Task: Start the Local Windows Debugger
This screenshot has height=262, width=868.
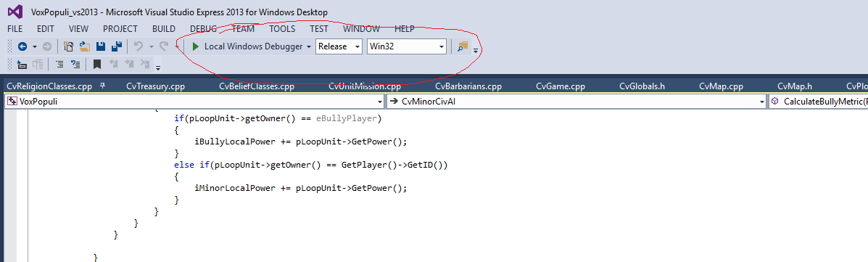Action: pos(247,46)
